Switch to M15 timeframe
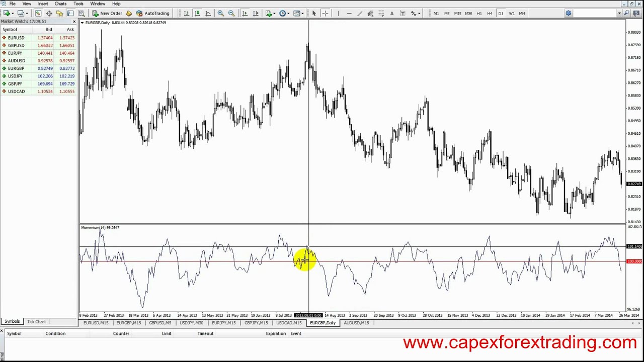644x362 pixels. tap(457, 13)
